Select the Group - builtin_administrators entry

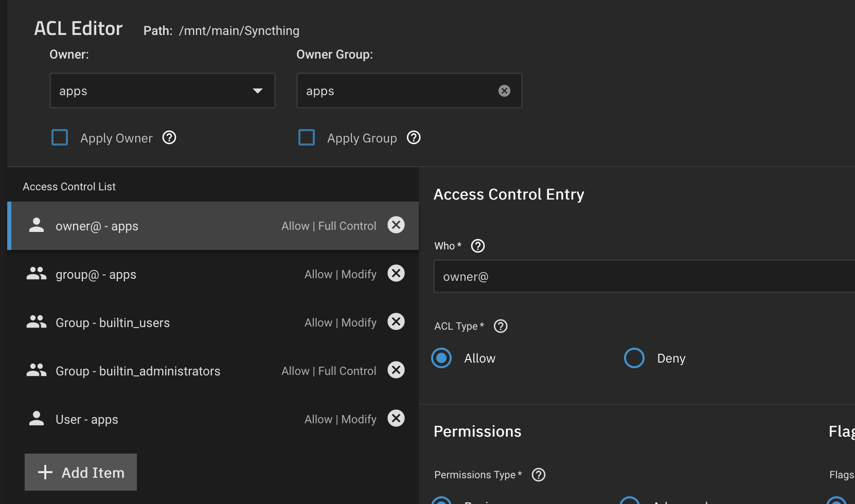coord(213,371)
